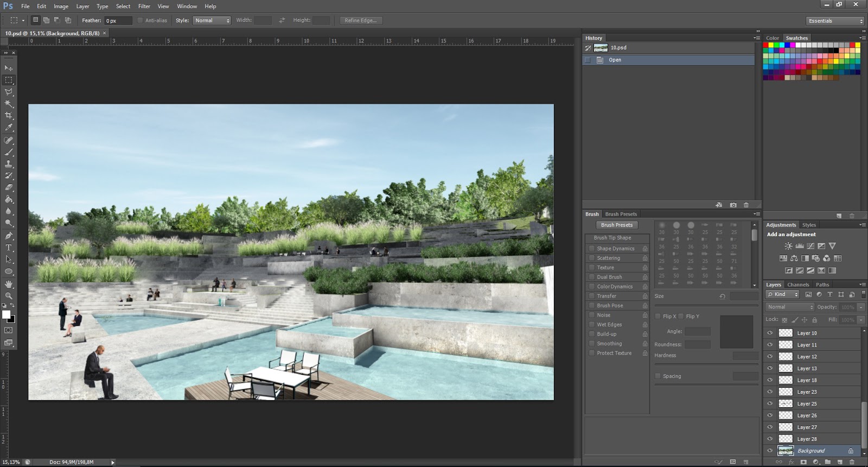Select the Path Selection tool
Image resolution: width=868 pixels, height=467 pixels.
click(x=9, y=260)
